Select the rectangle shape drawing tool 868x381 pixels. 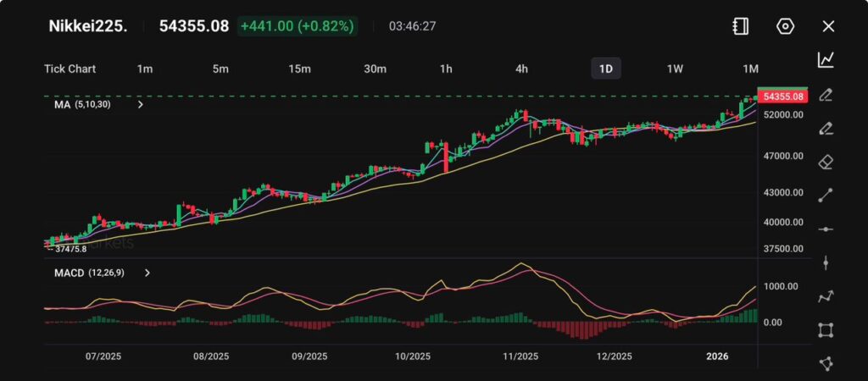825,330
